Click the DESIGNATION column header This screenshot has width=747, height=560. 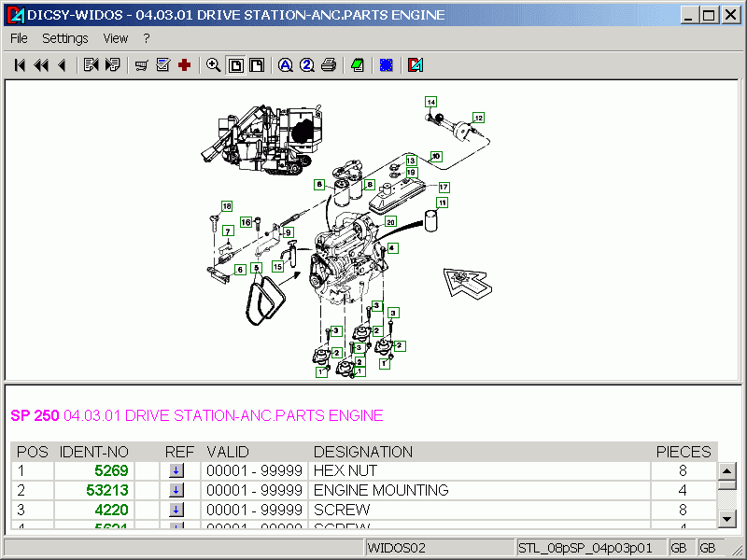(x=363, y=452)
